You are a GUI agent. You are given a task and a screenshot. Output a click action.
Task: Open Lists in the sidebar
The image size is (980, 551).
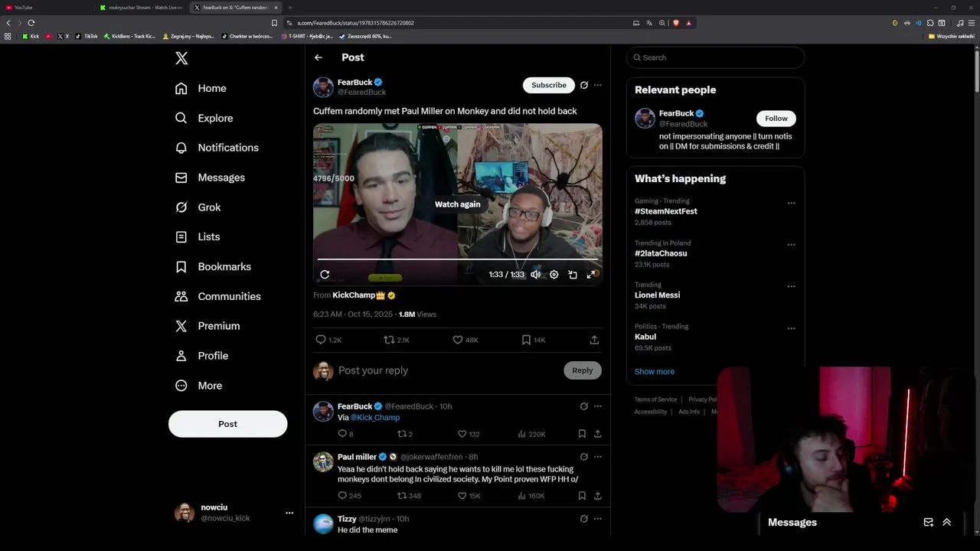(198, 237)
